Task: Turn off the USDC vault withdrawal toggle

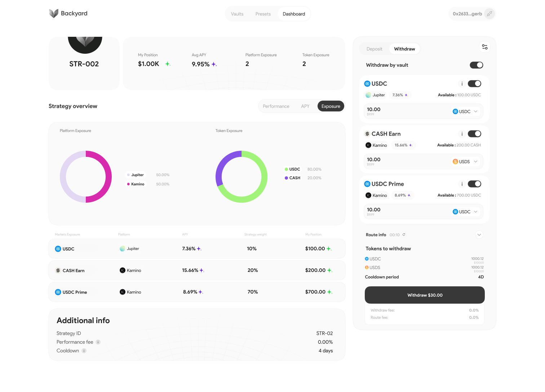Action: 474,83
